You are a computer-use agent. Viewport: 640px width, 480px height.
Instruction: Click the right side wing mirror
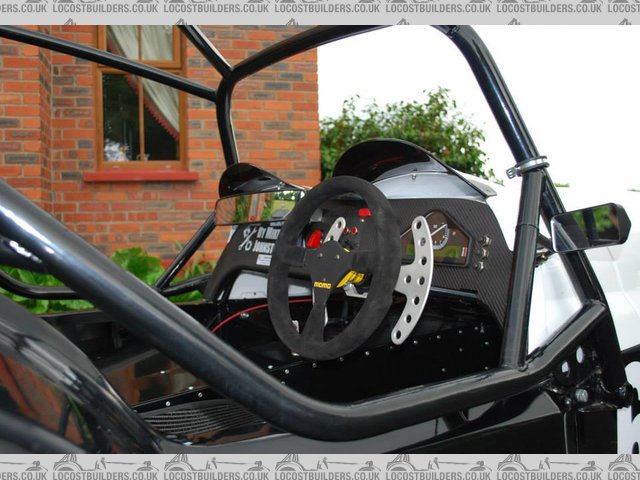(591, 226)
